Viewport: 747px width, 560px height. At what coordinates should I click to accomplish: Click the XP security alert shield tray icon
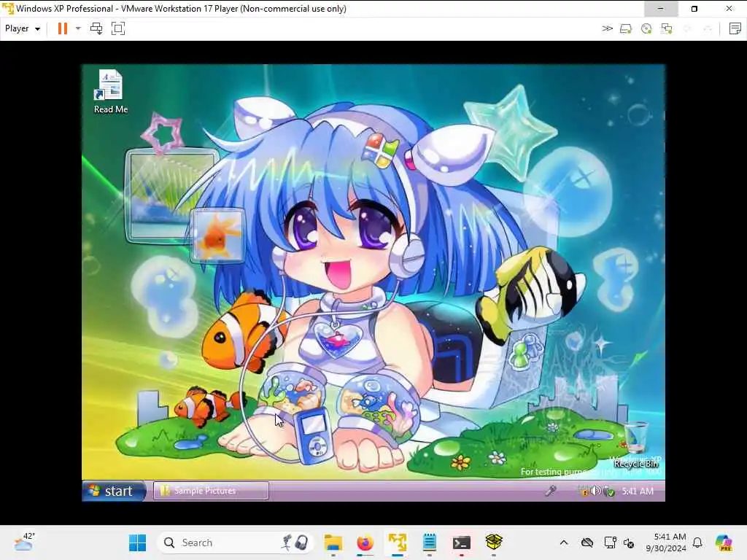[x=583, y=491]
